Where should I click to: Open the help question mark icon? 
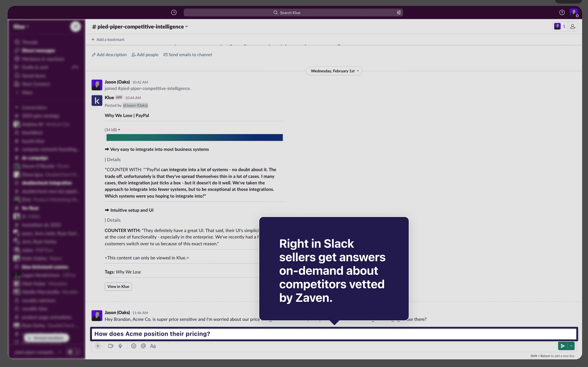(562, 13)
